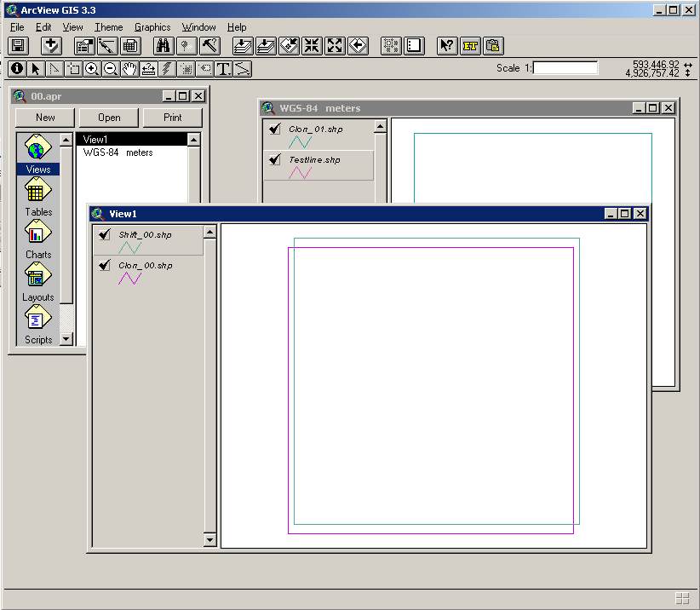
Task: Go to Previous Extent icon
Action: click(358, 45)
